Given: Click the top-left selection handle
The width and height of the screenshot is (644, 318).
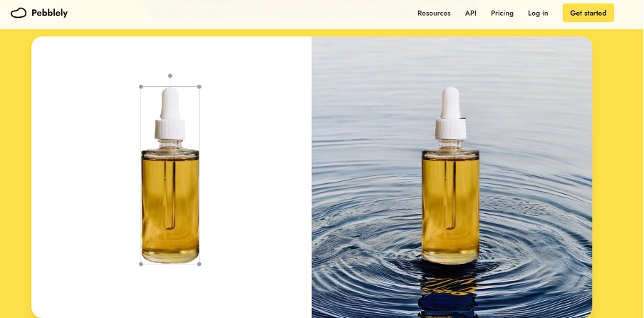Looking at the screenshot, I should (141, 87).
